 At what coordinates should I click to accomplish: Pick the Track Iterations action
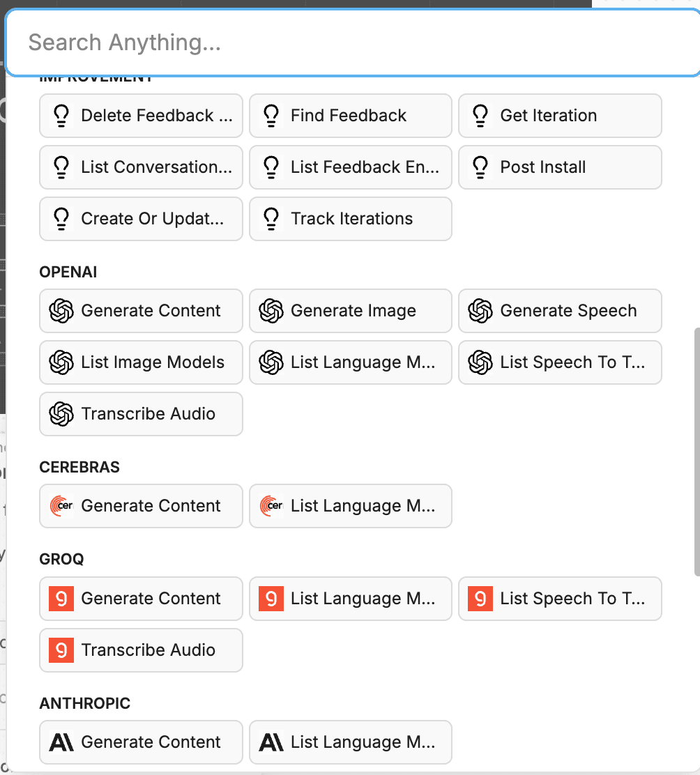click(x=351, y=219)
